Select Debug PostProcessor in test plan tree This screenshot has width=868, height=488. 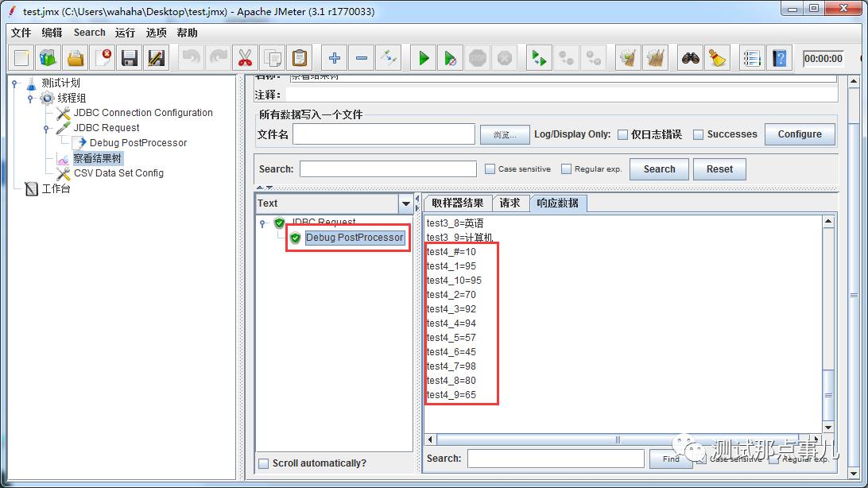[138, 143]
